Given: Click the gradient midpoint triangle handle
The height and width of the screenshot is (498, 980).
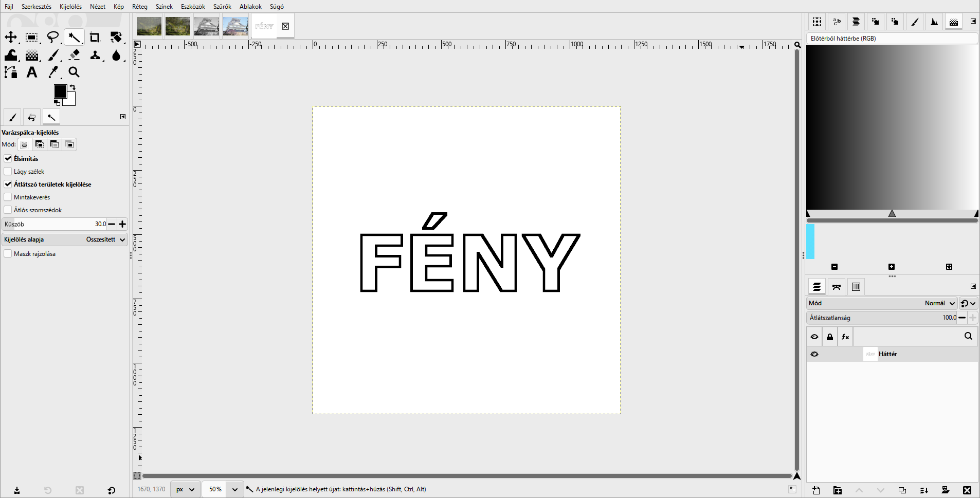Looking at the screenshot, I should (892, 213).
